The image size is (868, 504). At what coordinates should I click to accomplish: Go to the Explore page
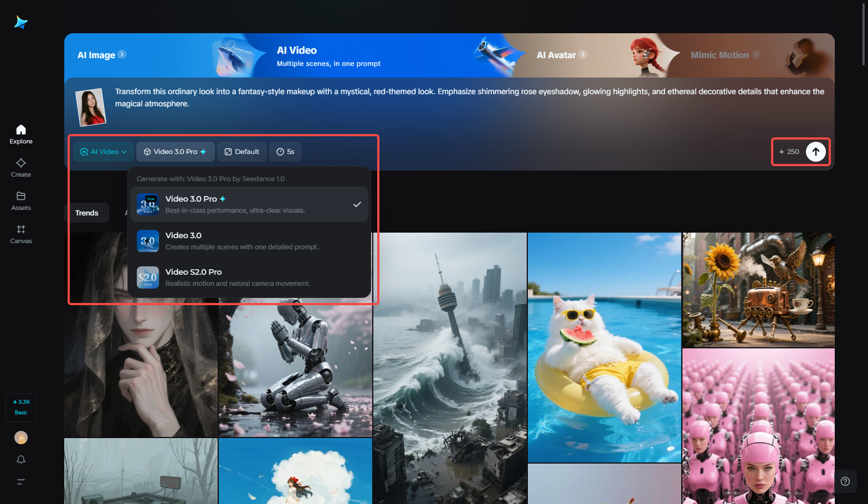[21, 135]
